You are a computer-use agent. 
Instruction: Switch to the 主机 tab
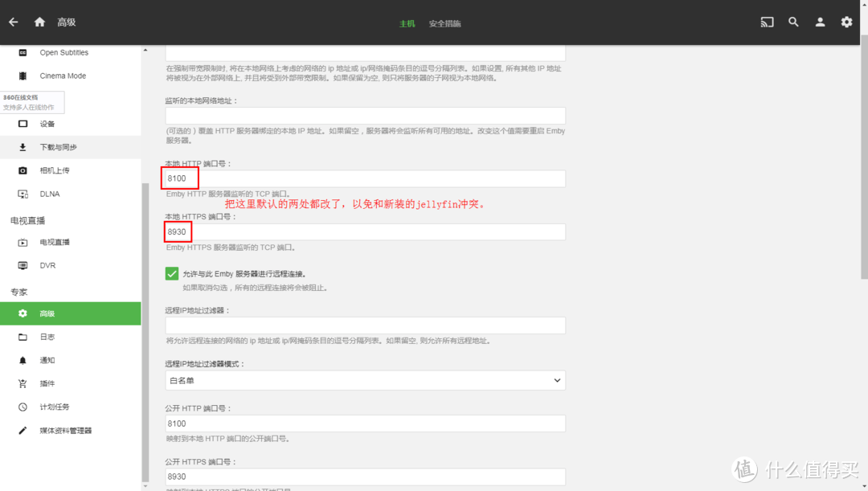coord(407,23)
